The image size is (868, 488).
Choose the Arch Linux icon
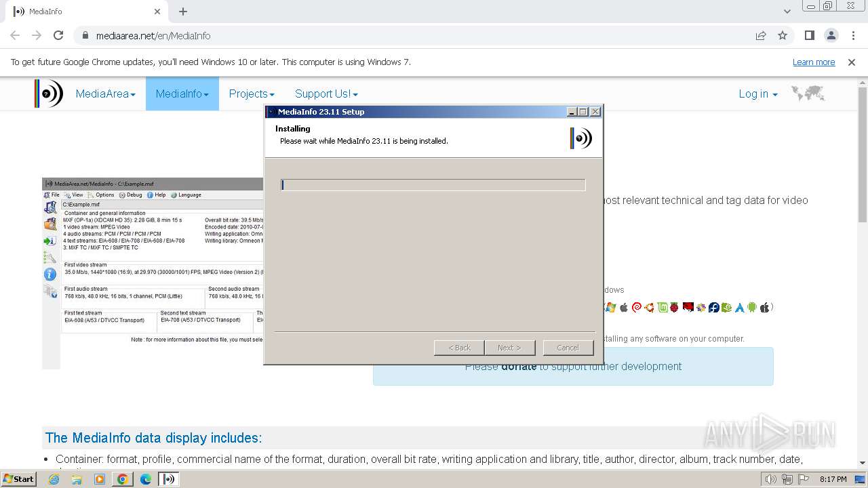click(739, 307)
